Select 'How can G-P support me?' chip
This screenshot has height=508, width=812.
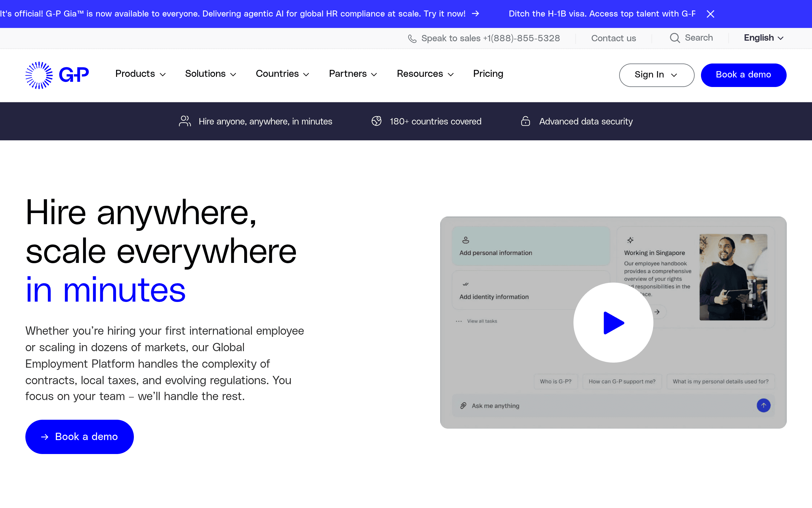622,382
